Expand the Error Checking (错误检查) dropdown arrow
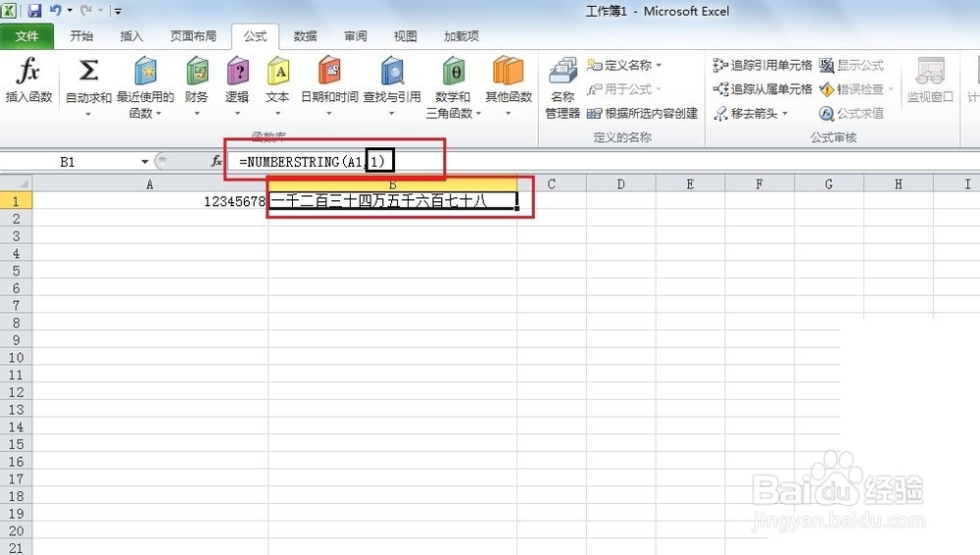Image resolution: width=980 pixels, height=555 pixels. (891, 89)
